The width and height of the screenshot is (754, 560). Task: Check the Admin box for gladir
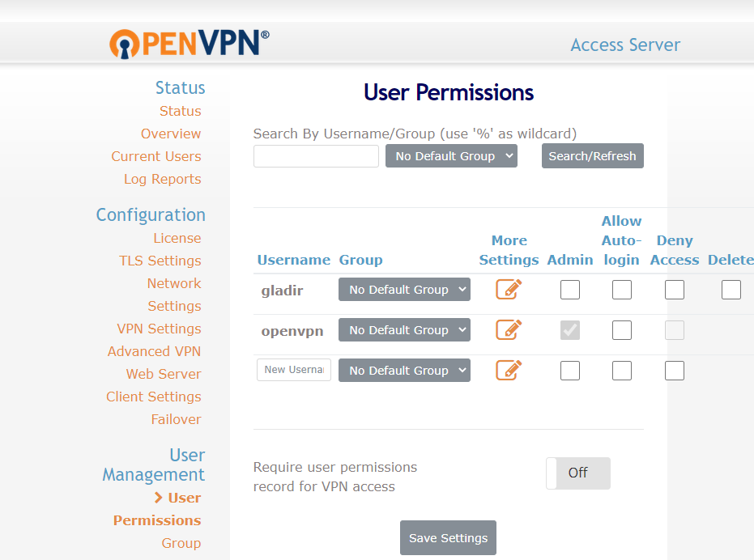(x=570, y=290)
